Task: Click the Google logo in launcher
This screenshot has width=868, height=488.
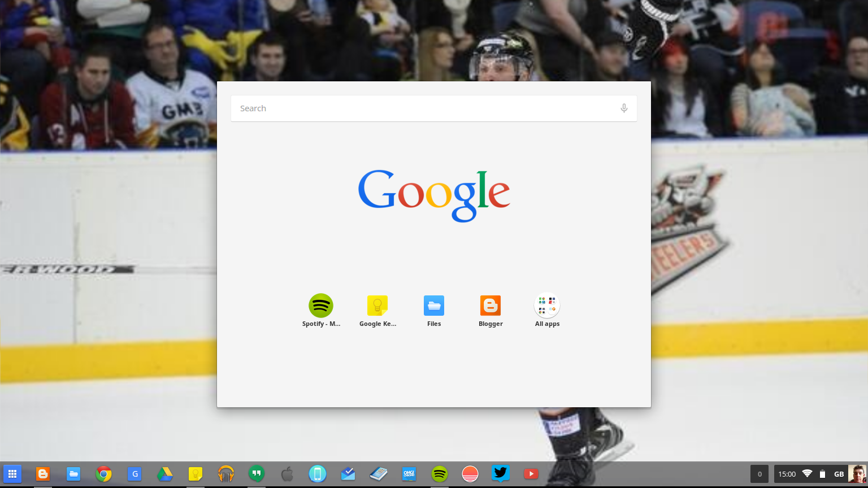Action: pos(434,195)
